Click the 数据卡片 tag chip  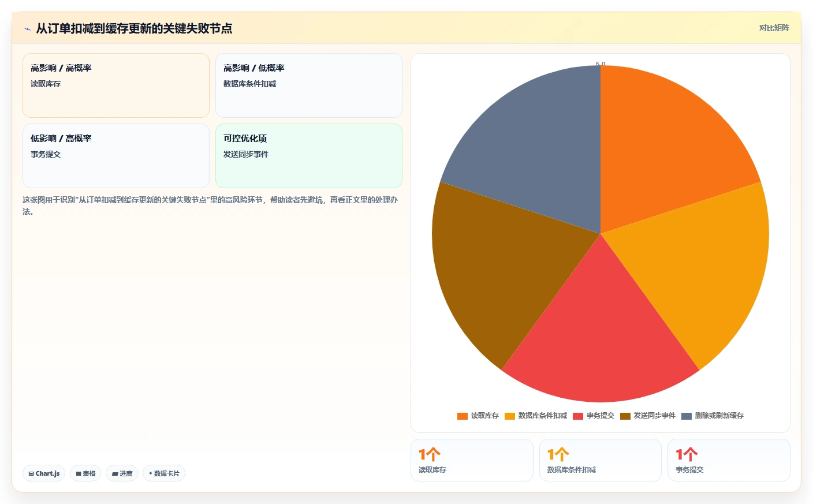(164, 473)
